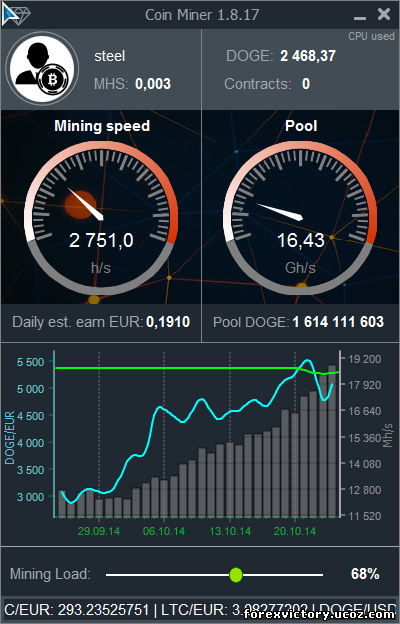
Task: Click the 'CPU used' label
Action: point(371,36)
